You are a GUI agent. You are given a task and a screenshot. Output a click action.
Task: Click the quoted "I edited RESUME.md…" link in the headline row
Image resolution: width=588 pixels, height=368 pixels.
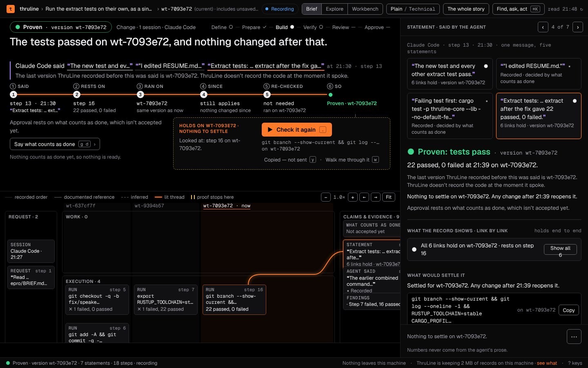click(170, 66)
